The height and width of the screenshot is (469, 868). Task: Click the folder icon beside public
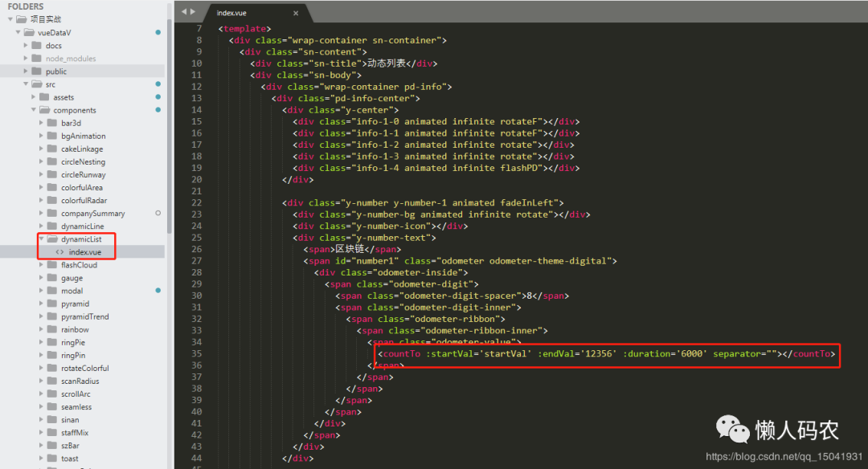coord(36,71)
